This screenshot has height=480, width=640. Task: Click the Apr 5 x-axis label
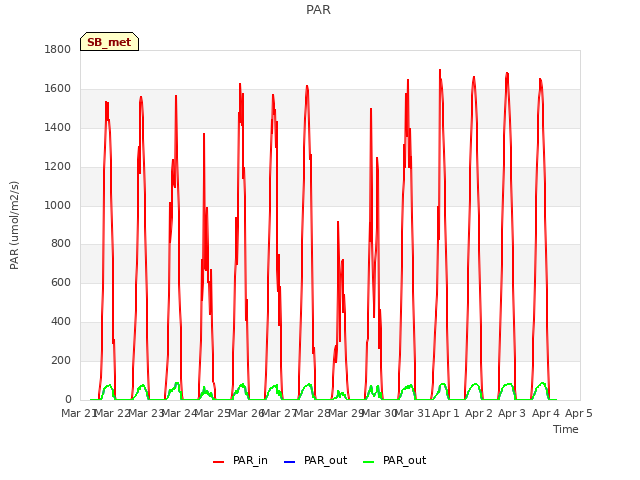tap(579, 413)
